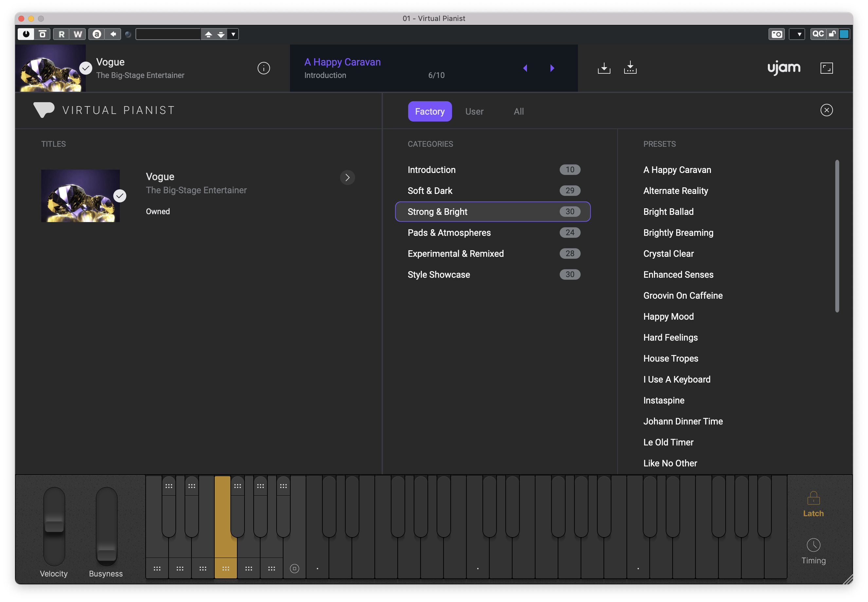
Task: Load the Bright Ballad preset
Action: point(668,212)
